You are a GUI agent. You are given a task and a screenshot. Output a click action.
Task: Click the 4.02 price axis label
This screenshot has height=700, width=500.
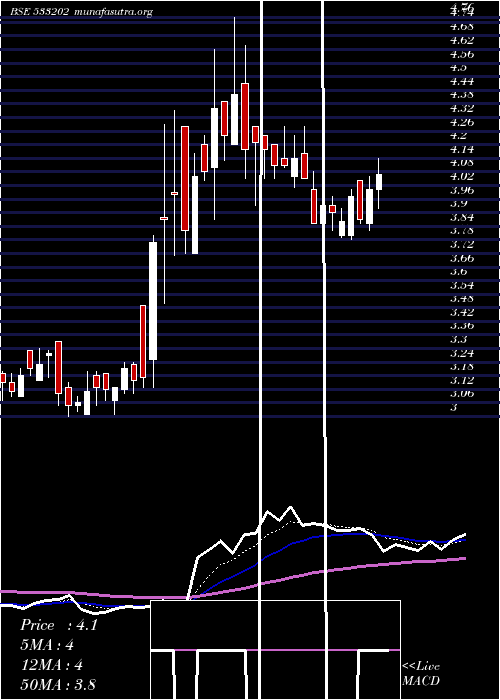click(x=462, y=176)
